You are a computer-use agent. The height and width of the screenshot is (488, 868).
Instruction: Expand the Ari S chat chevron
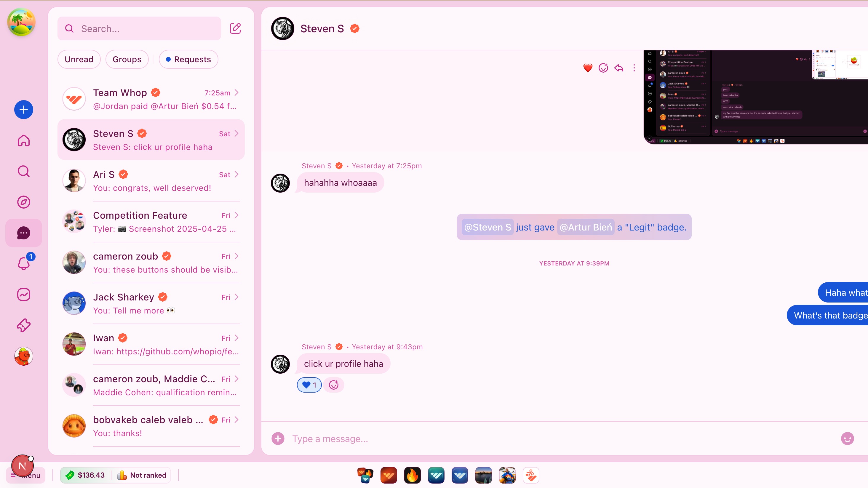coord(236,175)
